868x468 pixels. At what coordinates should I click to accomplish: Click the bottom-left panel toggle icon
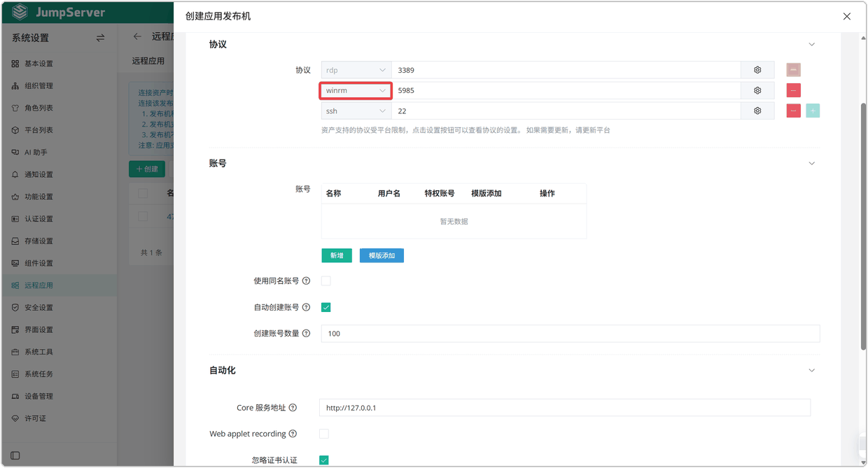coord(15,455)
